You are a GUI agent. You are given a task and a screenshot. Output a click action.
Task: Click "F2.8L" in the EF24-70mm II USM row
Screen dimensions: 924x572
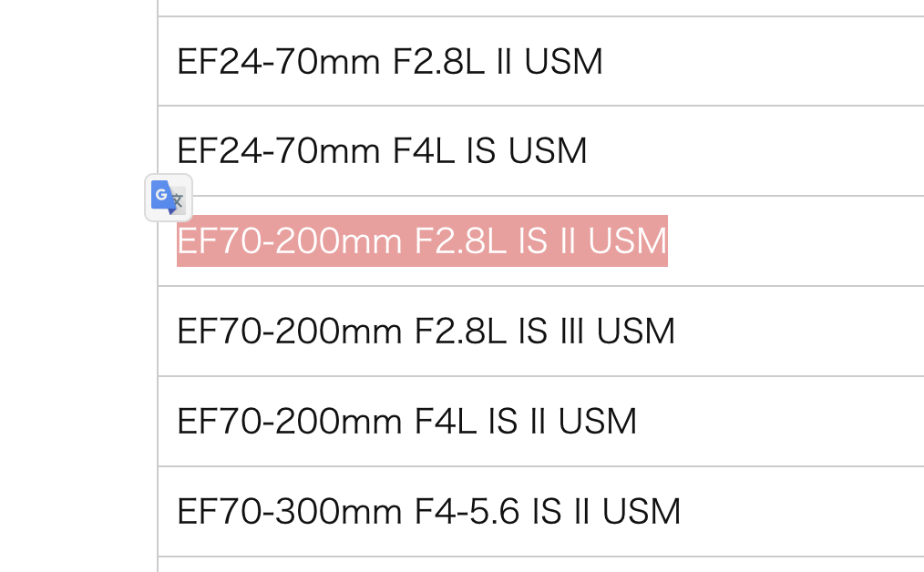[x=438, y=61]
